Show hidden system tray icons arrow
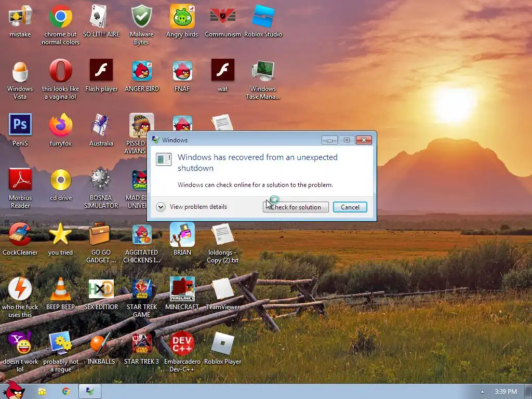 pos(482,392)
